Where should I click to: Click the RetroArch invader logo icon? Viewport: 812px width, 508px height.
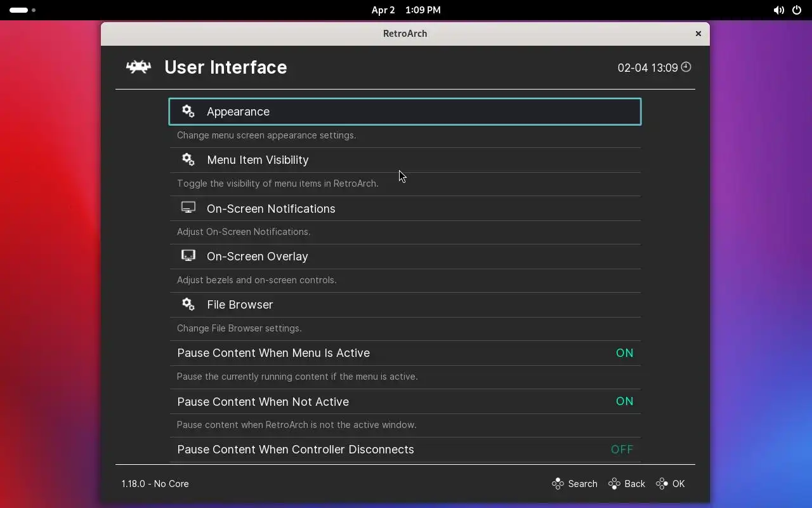tap(138, 67)
